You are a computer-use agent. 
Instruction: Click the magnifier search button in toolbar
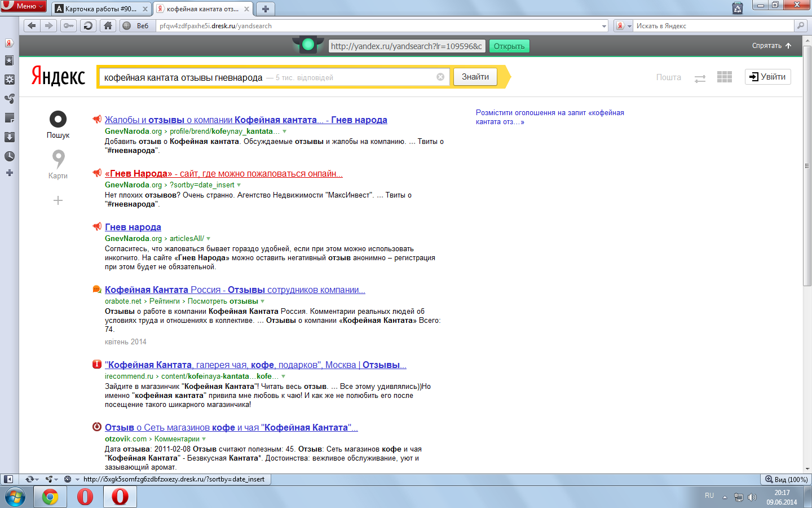(x=801, y=25)
